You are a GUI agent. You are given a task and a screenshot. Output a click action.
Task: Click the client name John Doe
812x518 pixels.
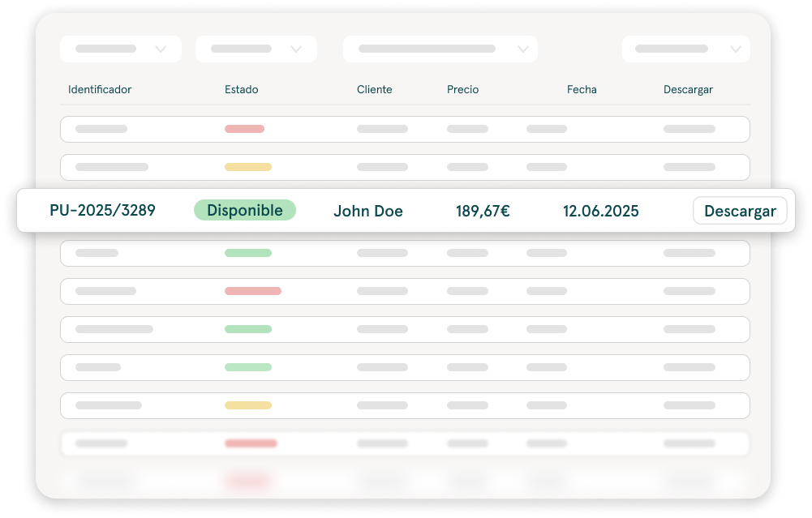(368, 211)
